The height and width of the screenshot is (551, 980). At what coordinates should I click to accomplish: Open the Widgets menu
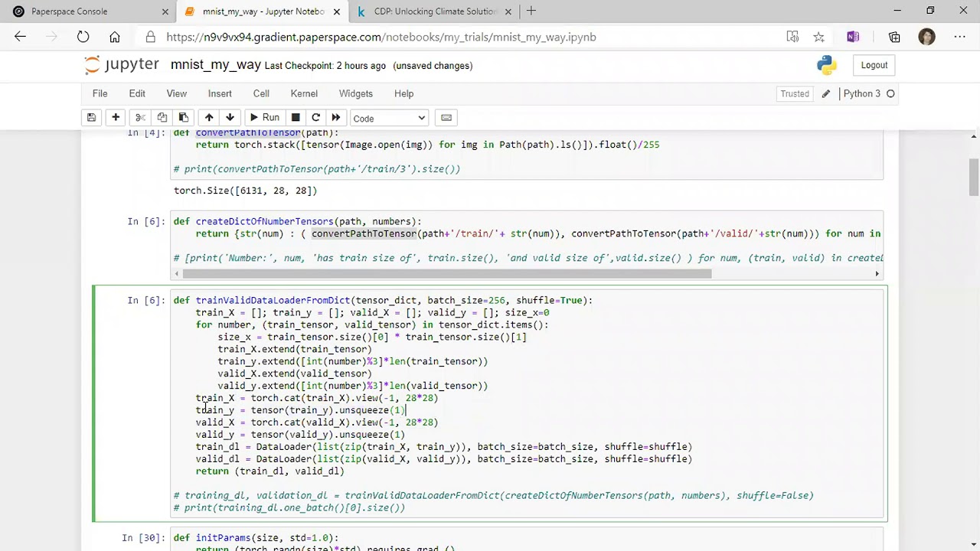click(x=356, y=93)
